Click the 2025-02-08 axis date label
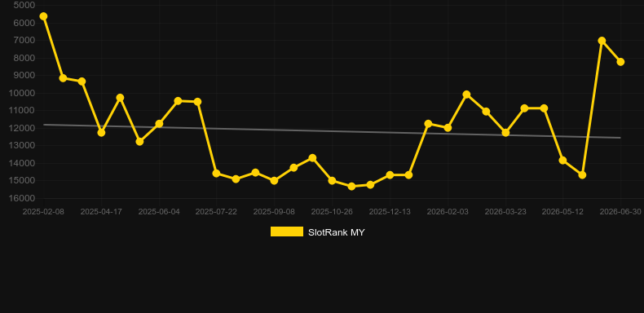This screenshot has height=313, width=644. [x=43, y=212]
